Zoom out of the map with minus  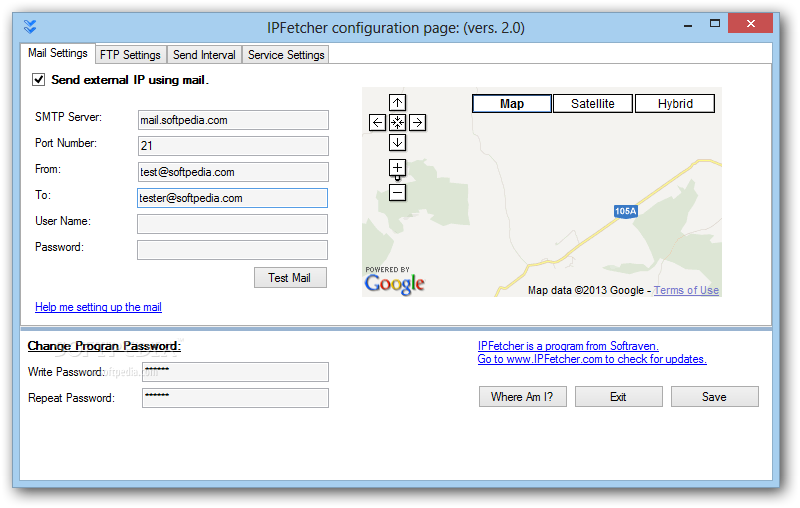pyautogui.click(x=397, y=193)
